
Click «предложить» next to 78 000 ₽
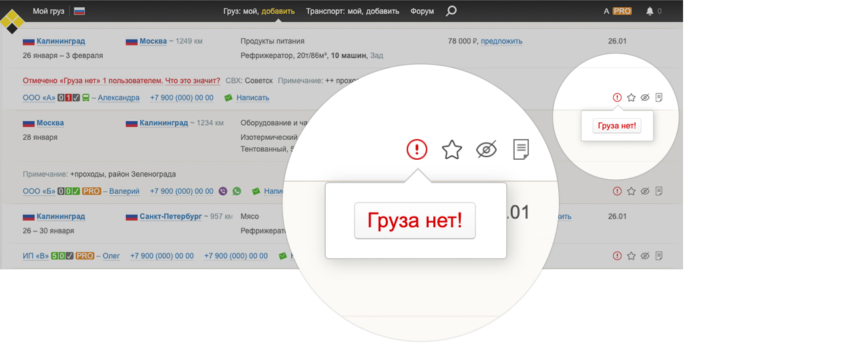(501, 41)
